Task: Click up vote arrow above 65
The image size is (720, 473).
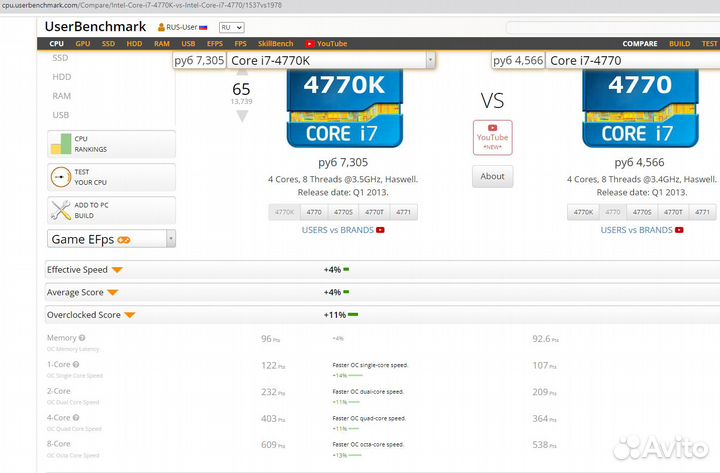Action: 242,73
